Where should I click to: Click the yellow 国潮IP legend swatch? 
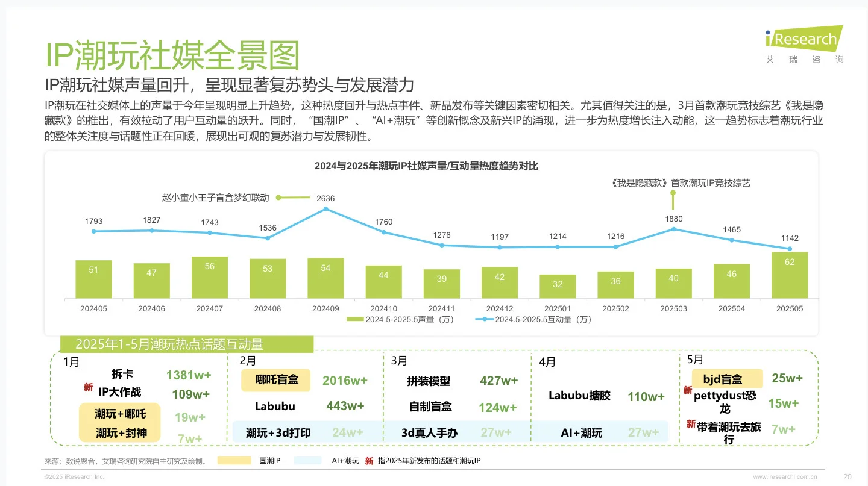click(x=234, y=461)
